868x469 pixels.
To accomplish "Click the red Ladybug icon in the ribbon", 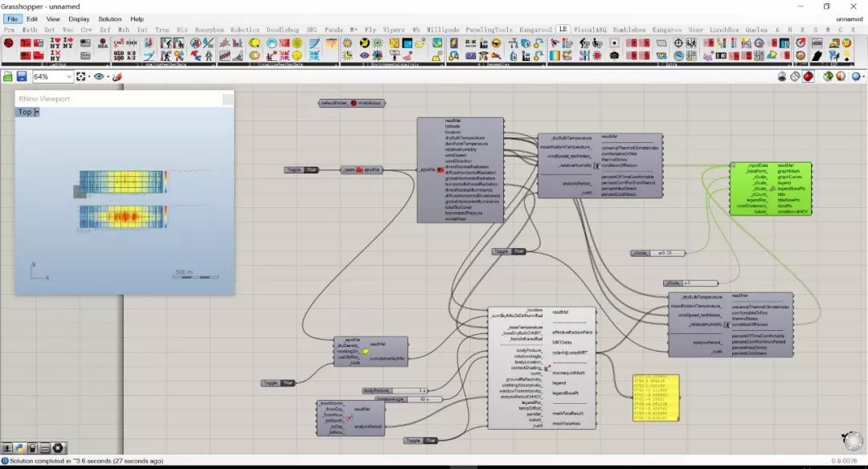I will pos(8,43).
